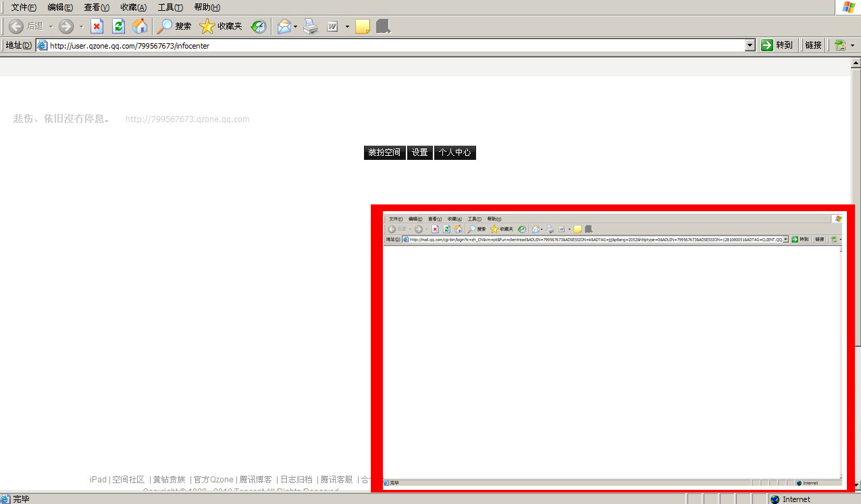The height and width of the screenshot is (504, 861).
Task: Open the iPad footer link
Action: (98, 479)
